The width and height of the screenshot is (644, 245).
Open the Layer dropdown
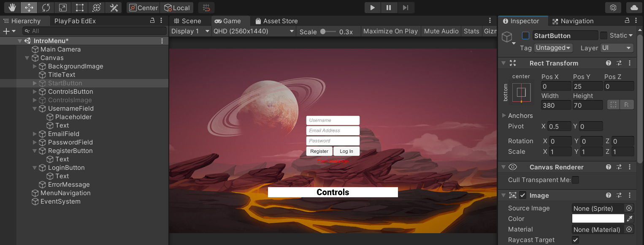[617, 48]
